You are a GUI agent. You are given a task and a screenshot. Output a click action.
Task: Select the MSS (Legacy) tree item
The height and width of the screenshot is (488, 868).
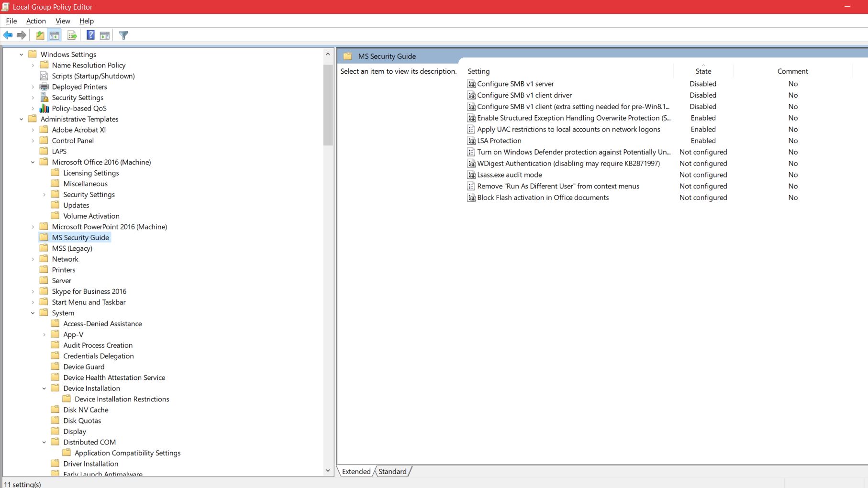pyautogui.click(x=72, y=248)
